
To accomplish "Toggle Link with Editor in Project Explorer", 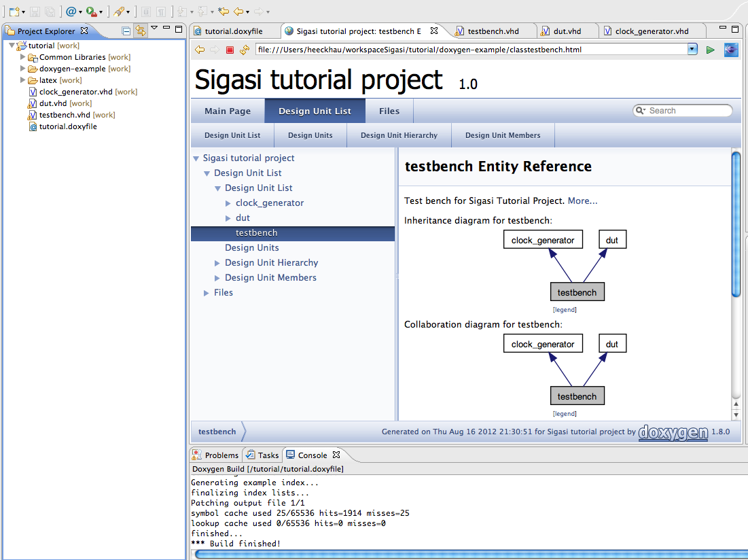I will pyautogui.click(x=140, y=31).
